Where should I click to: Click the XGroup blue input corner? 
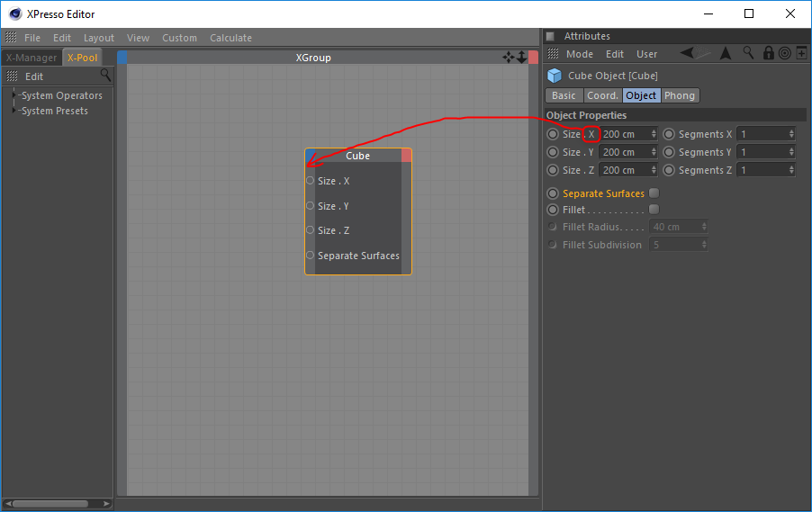pos(122,58)
